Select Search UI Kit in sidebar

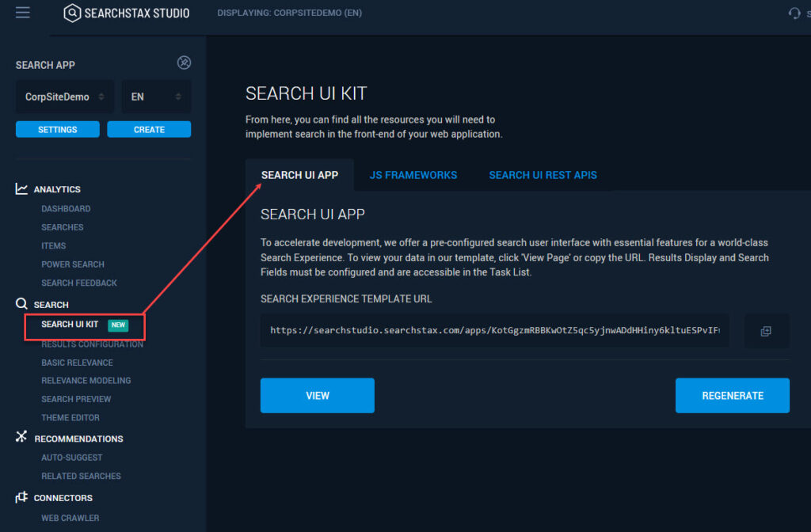(x=70, y=325)
